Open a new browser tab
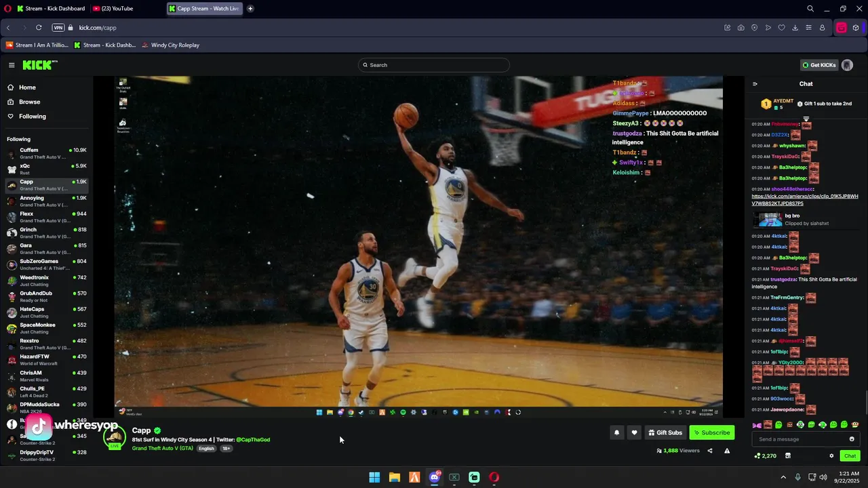The width and height of the screenshot is (868, 488). [250, 9]
